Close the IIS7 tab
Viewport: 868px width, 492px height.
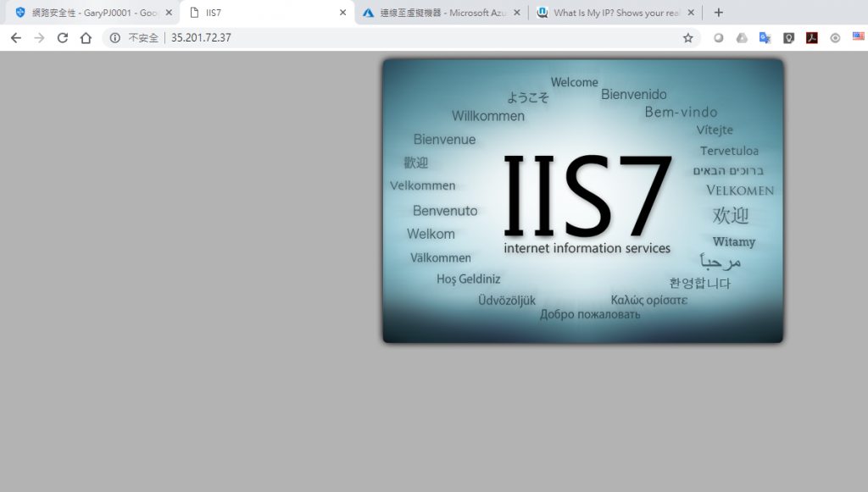coord(342,13)
